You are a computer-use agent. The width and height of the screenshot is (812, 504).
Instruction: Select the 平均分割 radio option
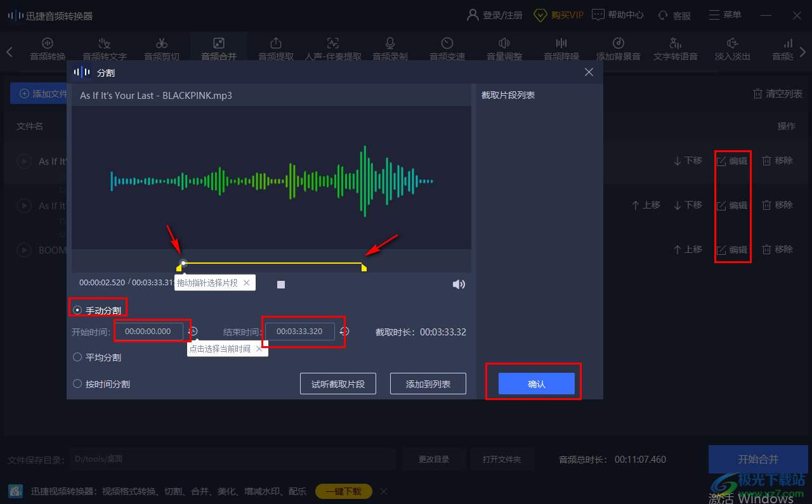(77, 357)
